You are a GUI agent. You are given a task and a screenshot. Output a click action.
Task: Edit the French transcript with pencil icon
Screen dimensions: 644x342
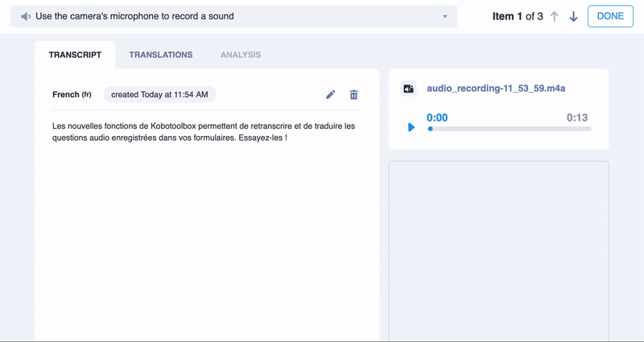point(330,95)
